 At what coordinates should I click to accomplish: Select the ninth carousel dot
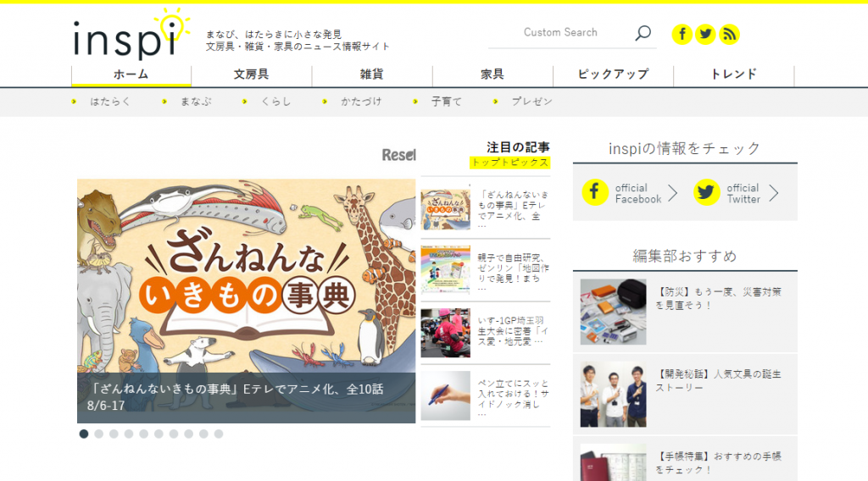coord(203,434)
